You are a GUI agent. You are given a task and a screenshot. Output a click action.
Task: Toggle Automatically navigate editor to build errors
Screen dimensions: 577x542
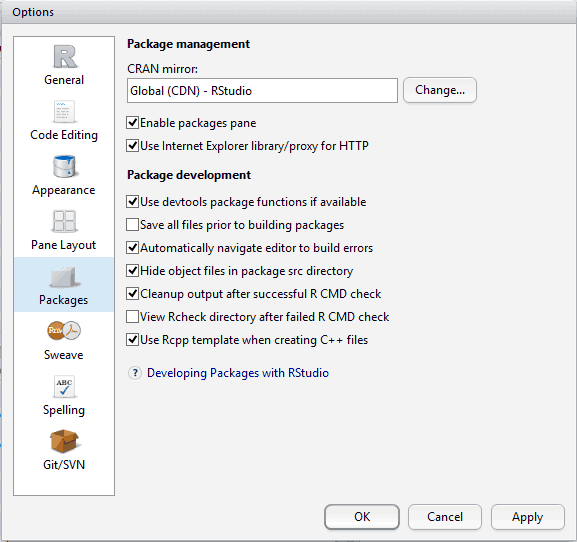(x=132, y=248)
